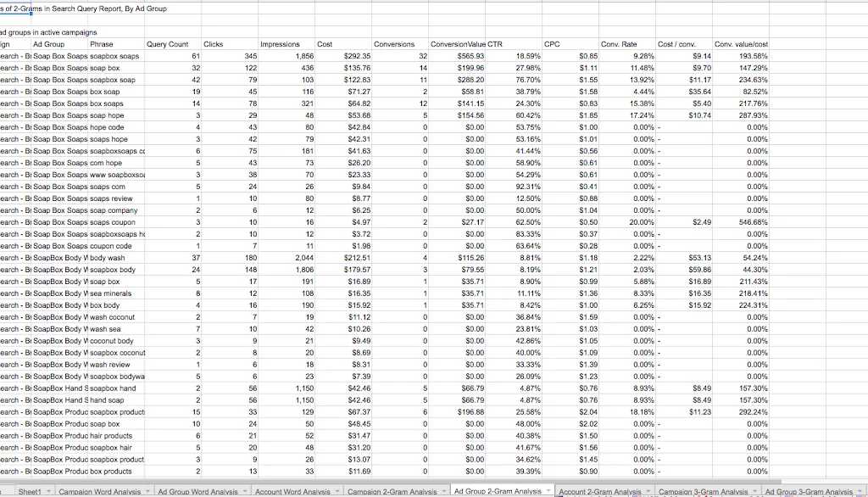Open the Ad Group 3-Gram Analysis tab
Image resolution: width=868 pixels, height=497 pixels.
pos(809,491)
